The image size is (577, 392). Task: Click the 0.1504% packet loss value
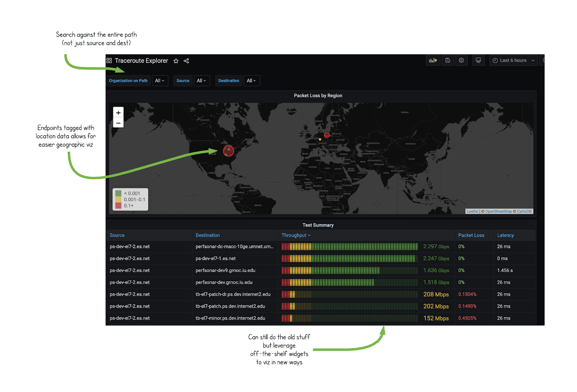pos(467,294)
